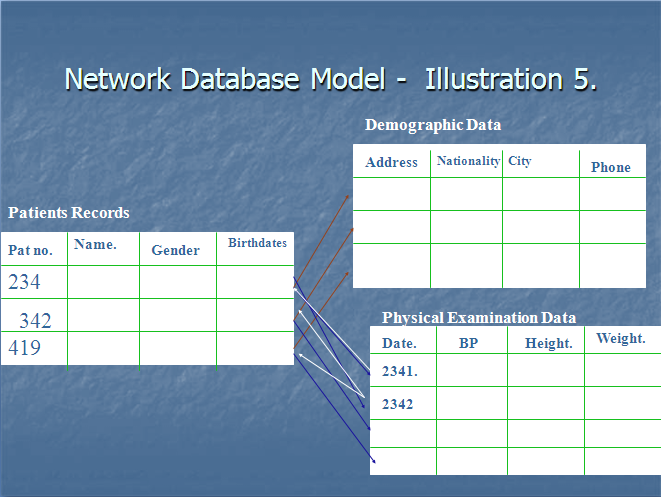Click the Physical Examination Data label
The image size is (661, 497).
478,318
